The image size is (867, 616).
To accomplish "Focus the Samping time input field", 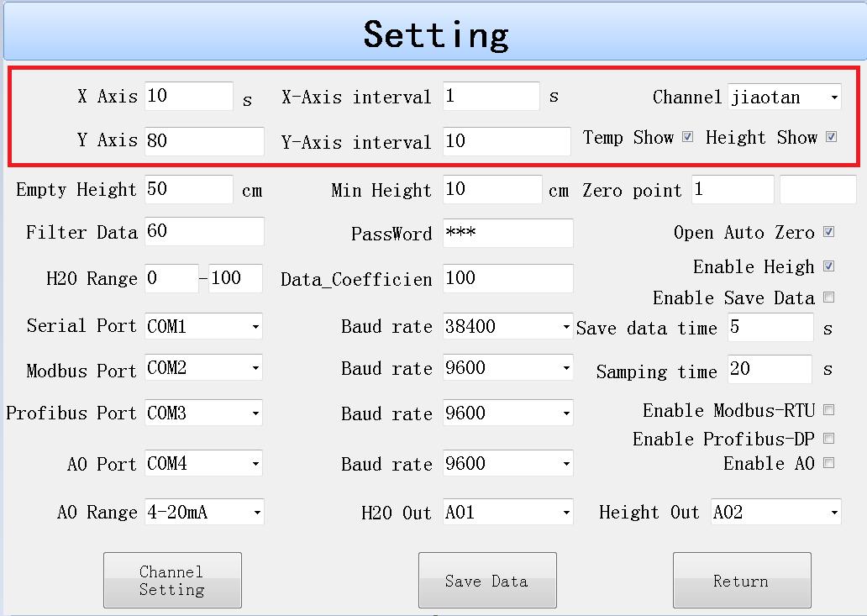I will click(x=770, y=370).
